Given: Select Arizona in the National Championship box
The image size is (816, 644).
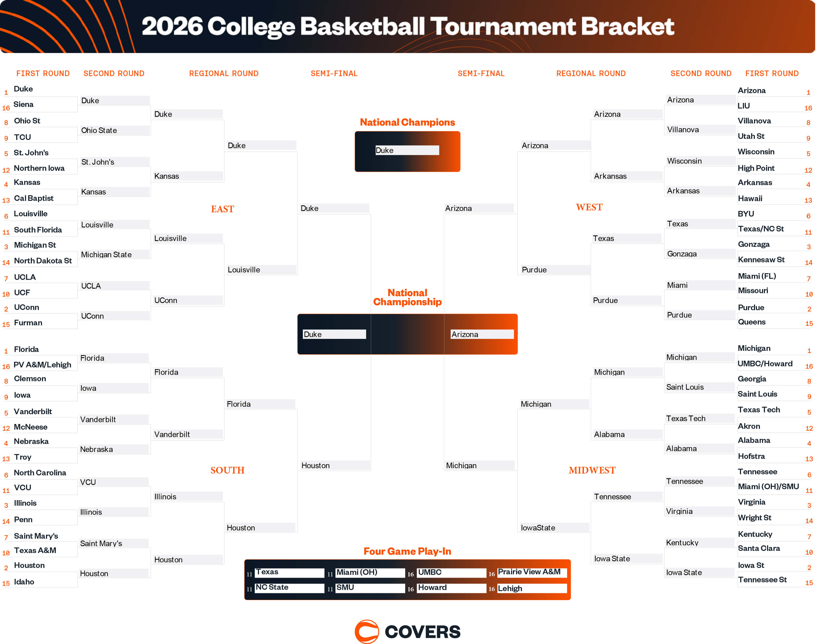Looking at the screenshot, I should point(482,334).
